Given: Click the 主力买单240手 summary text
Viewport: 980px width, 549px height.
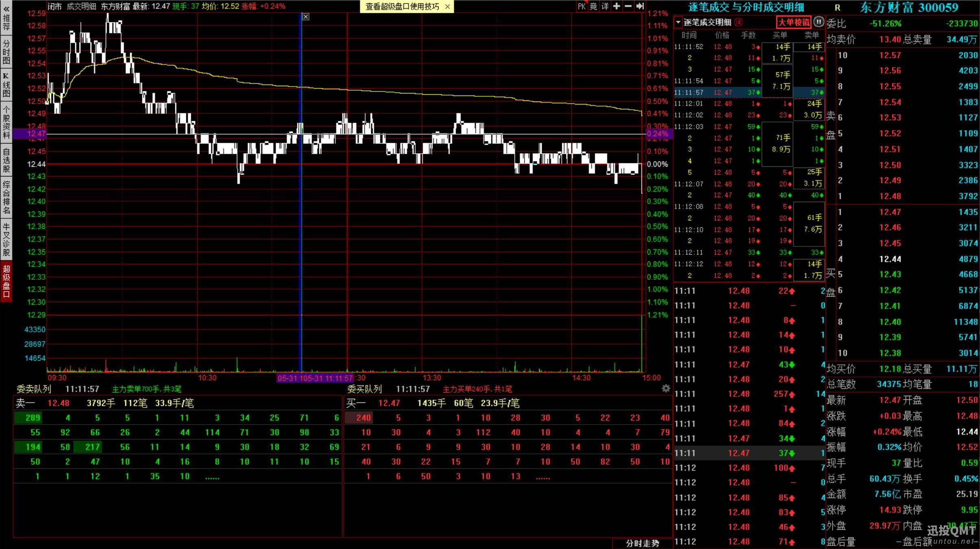Looking at the screenshot, I should tap(478, 389).
